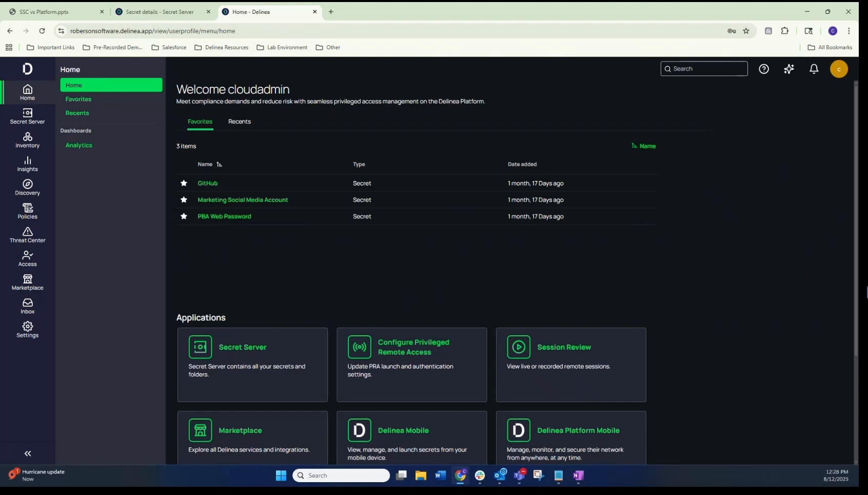Open the notifications bell
Image resolution: width=868 pixels, height=495 pixels.
814,69
